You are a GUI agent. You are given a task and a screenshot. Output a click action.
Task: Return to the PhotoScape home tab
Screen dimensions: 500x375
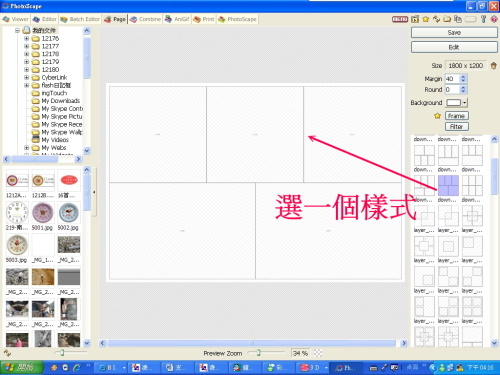237,19
